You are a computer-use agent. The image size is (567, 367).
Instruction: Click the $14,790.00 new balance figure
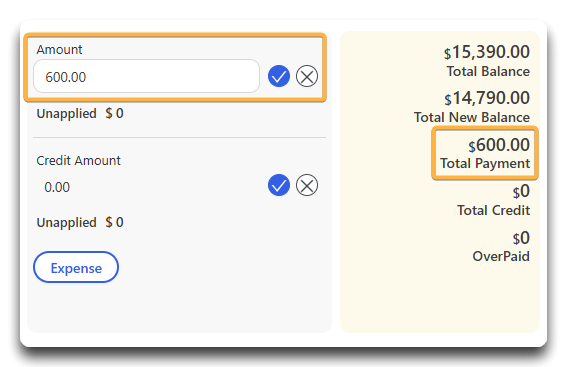pos(487,98)
